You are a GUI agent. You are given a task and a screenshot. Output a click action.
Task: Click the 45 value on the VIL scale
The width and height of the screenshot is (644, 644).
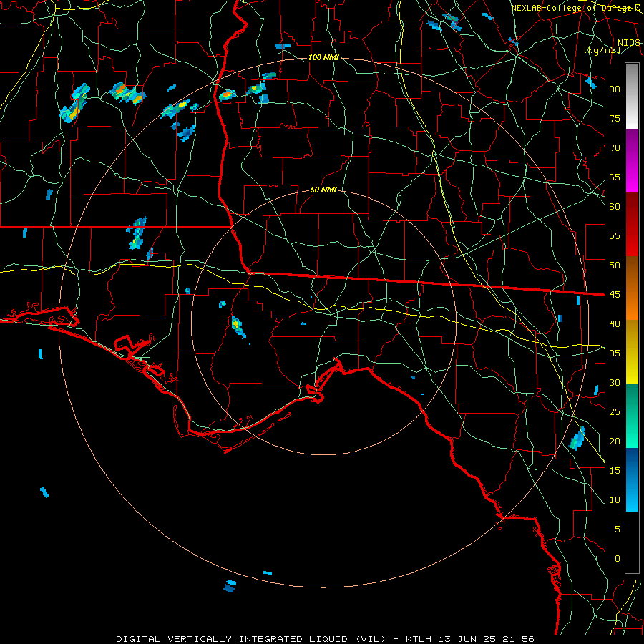tap(615, 295)
